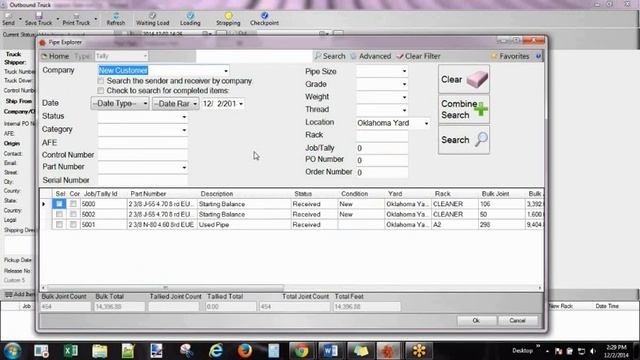640x360 pixels.
Task: Expand the Part Number dropdown
Action: pos(184,167)
